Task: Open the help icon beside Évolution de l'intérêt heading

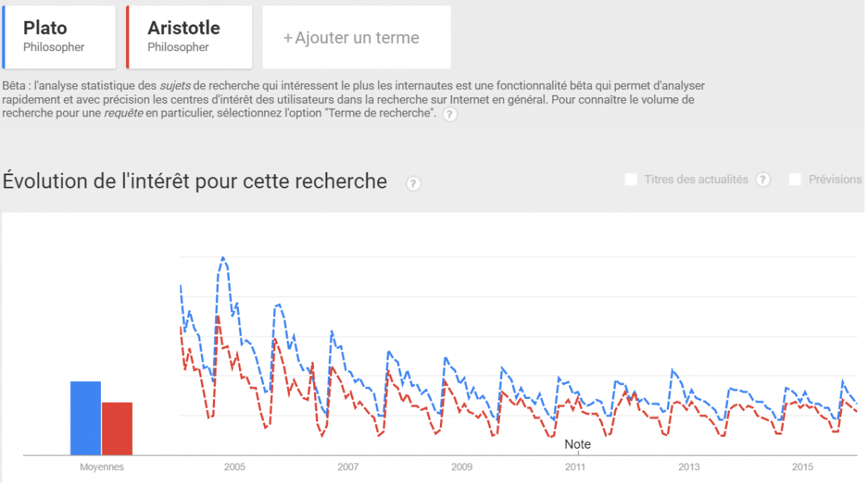Action: click(x=413, y=183)
